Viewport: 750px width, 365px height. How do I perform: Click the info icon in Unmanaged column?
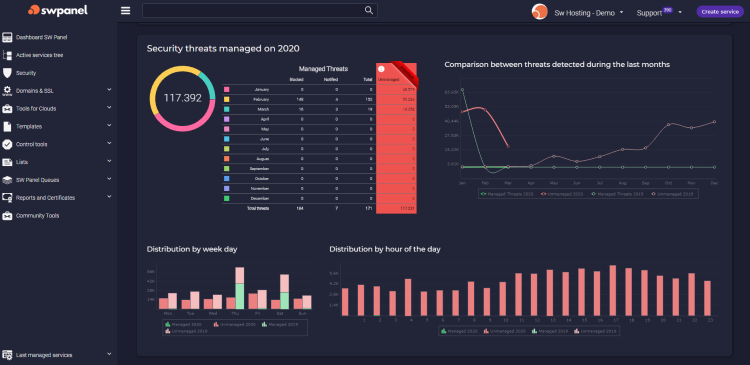pos(381,69)
